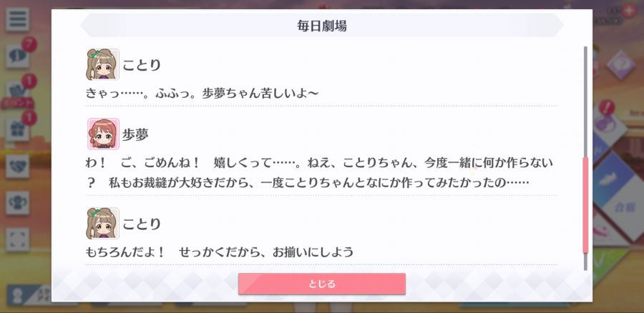Viewport: 644px width, 313px height.
Task: Toggle the fullscreen corners icon
Action: point(17,239)
